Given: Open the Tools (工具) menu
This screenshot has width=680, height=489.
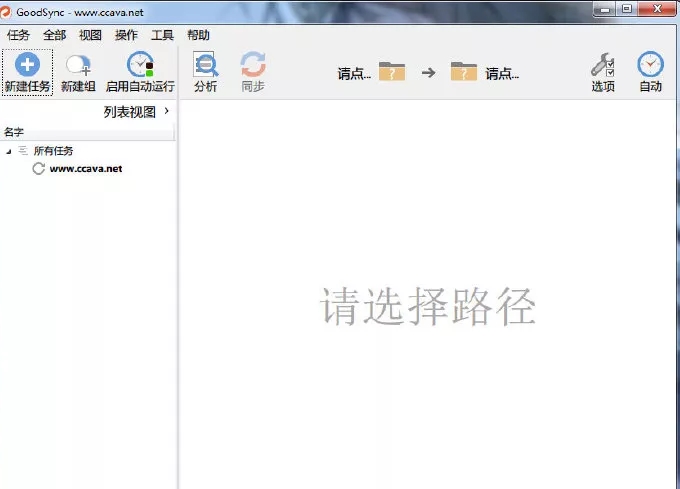Looking at the screenshot, I should click(x=162, y=35).
